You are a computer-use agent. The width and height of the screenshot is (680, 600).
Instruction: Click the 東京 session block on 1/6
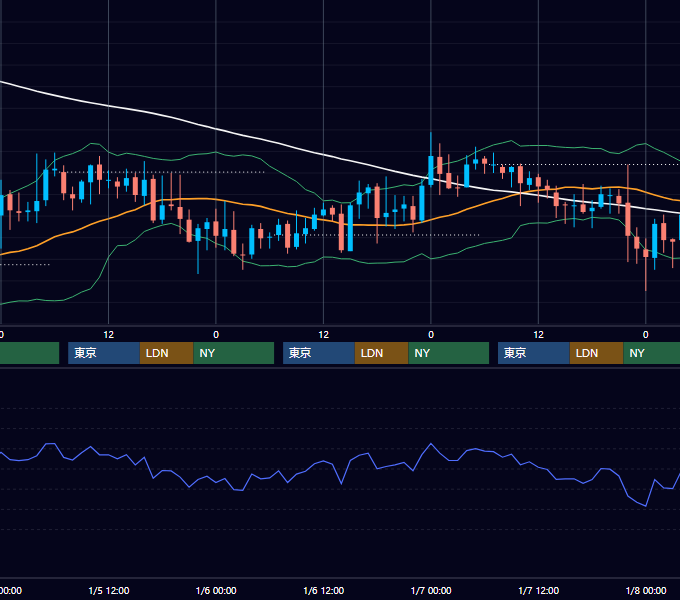click(x=319, y=353)
